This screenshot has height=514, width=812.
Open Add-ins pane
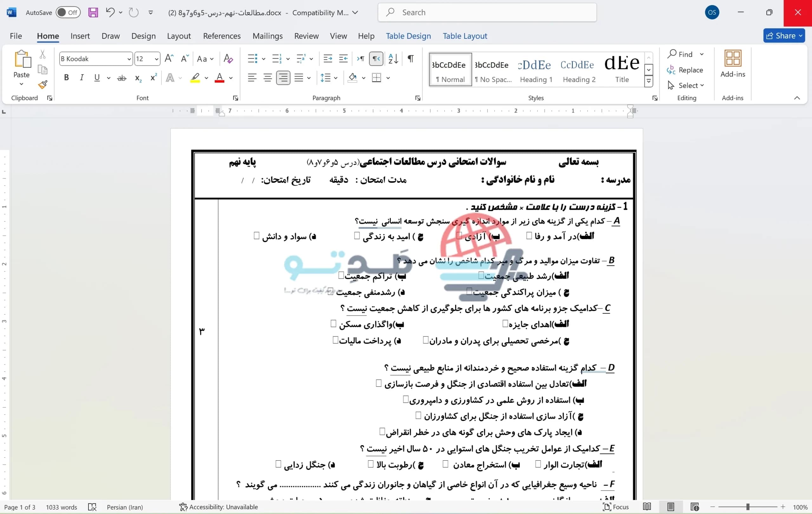point(732,64)
